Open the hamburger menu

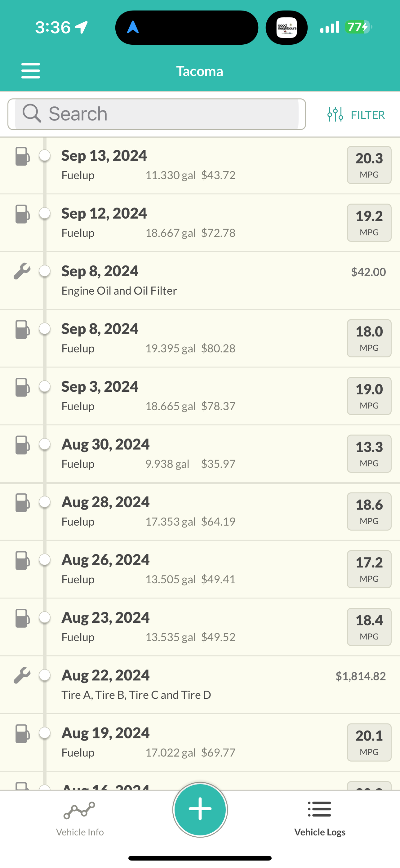31,71
